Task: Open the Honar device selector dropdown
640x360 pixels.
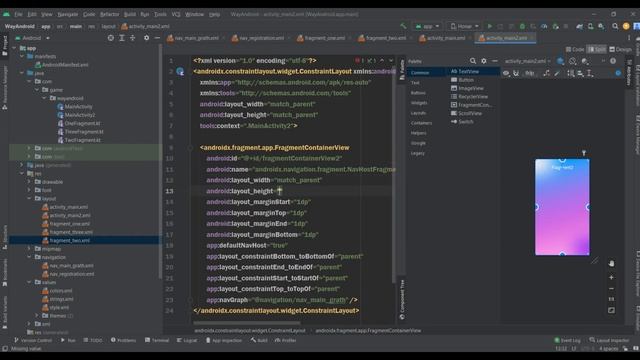Action: pyautogui.click(x=464, y=26)
